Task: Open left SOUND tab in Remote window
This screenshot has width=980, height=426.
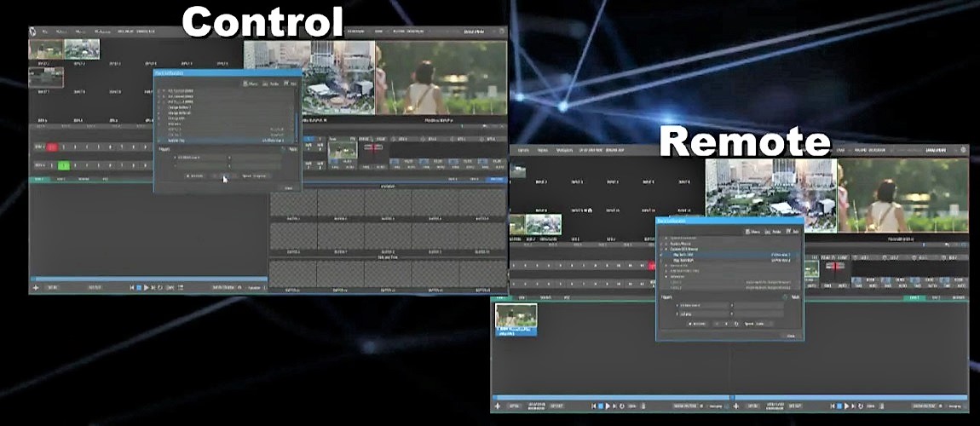Action: [545, 298]
